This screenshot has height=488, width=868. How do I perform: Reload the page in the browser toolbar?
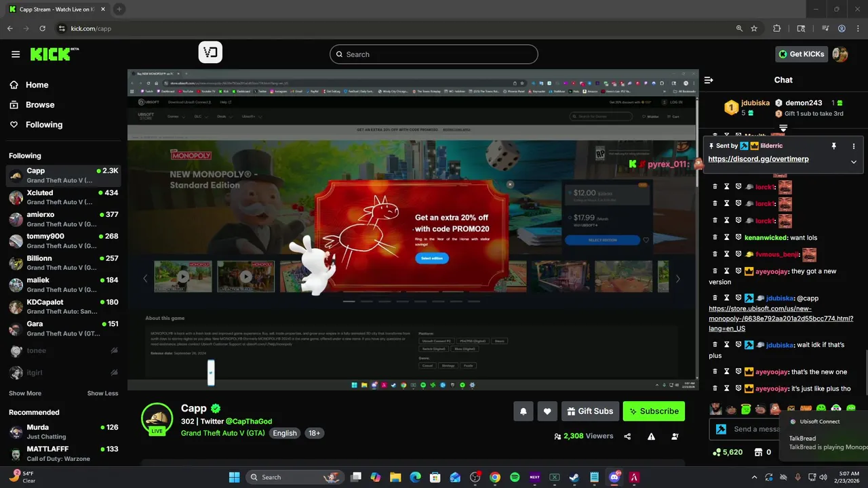tap(42, 28)
